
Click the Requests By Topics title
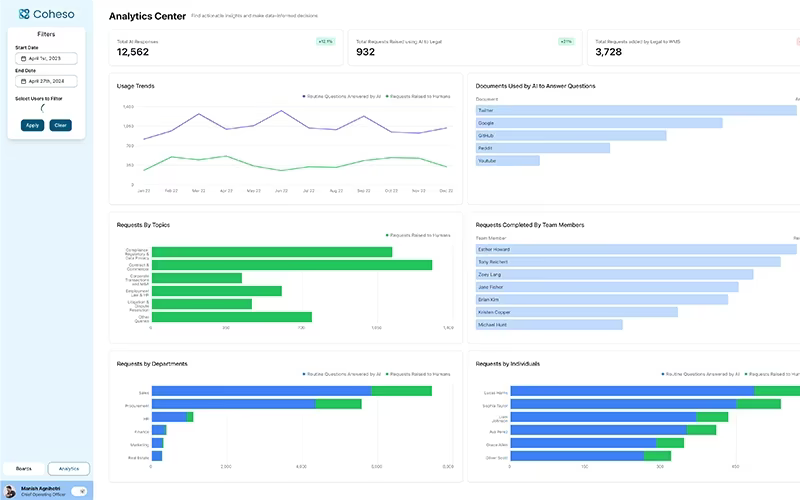pos(143,225)
